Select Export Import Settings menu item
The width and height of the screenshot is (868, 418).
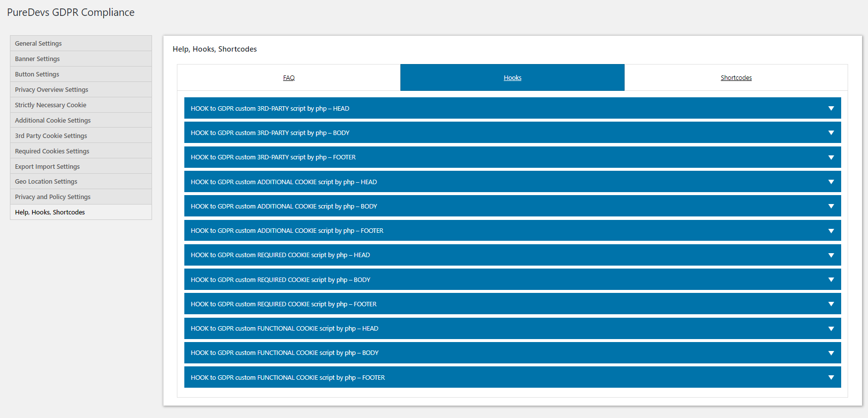(x=47, y=167)
